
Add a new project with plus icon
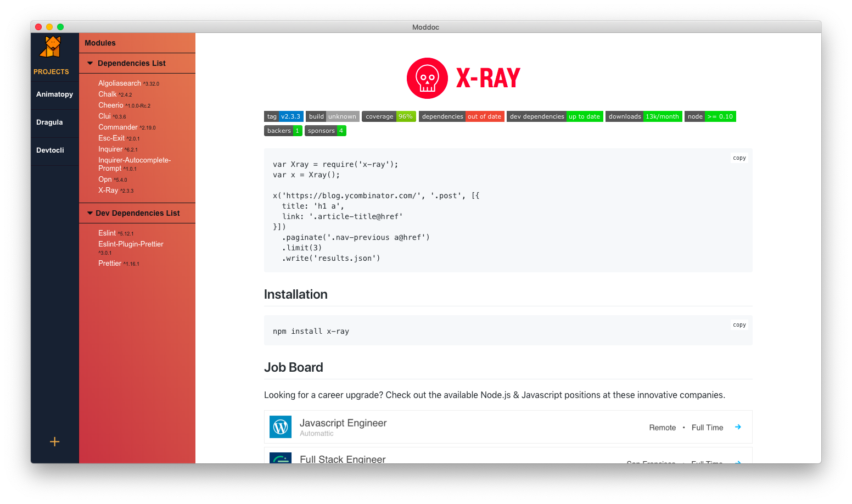(x=54, y=442)
